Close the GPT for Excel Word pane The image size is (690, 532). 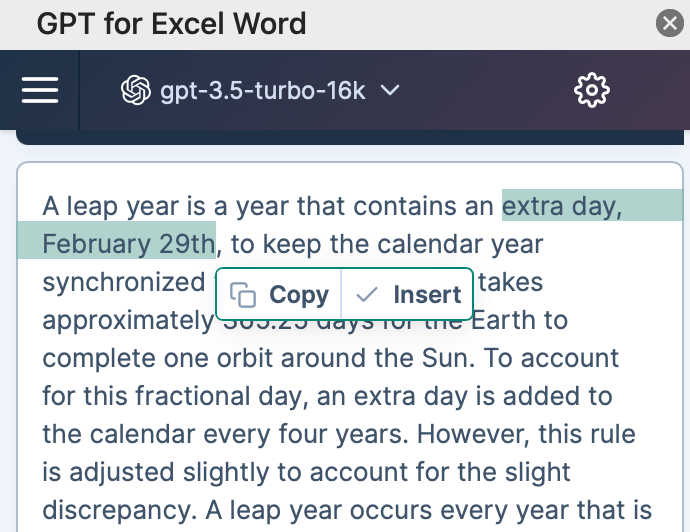pyautogui.click(x=670, y=23)
